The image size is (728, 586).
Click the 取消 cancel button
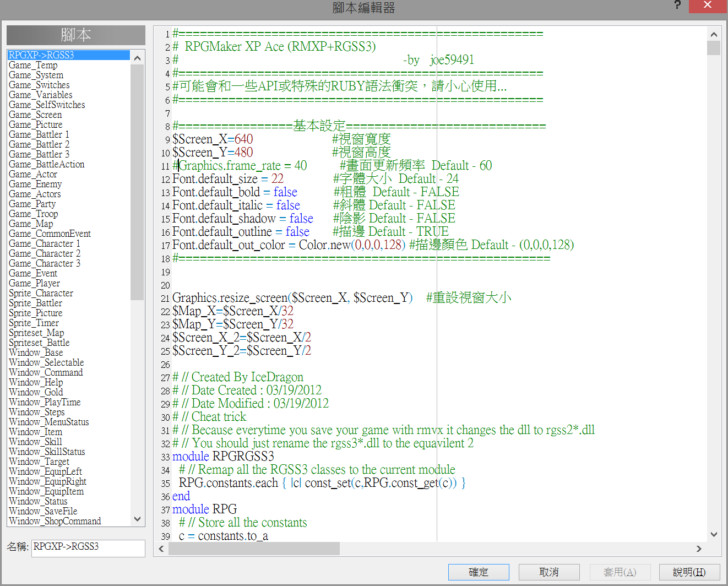pyautogui.click(x=549, y=572)
